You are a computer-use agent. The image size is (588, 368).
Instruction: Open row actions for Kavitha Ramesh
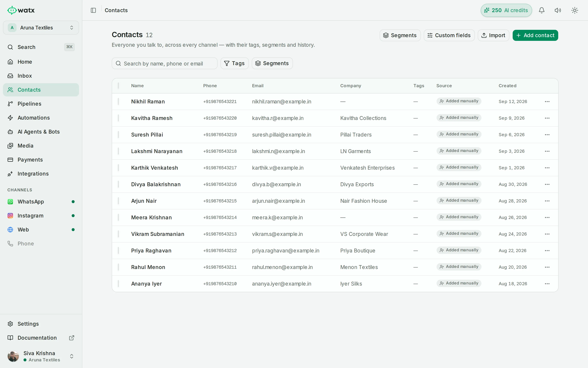(x=547, y=118)
